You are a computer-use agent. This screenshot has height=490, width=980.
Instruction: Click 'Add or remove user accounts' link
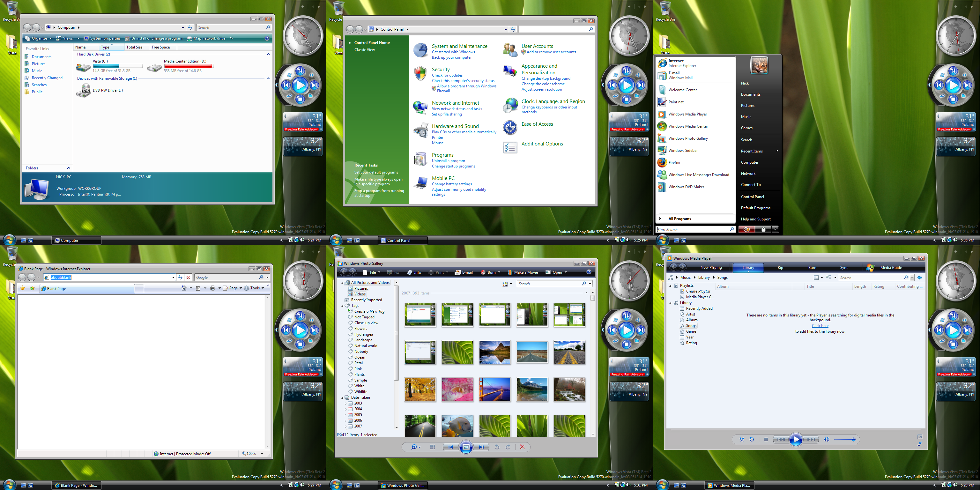(x=551, y=52)
